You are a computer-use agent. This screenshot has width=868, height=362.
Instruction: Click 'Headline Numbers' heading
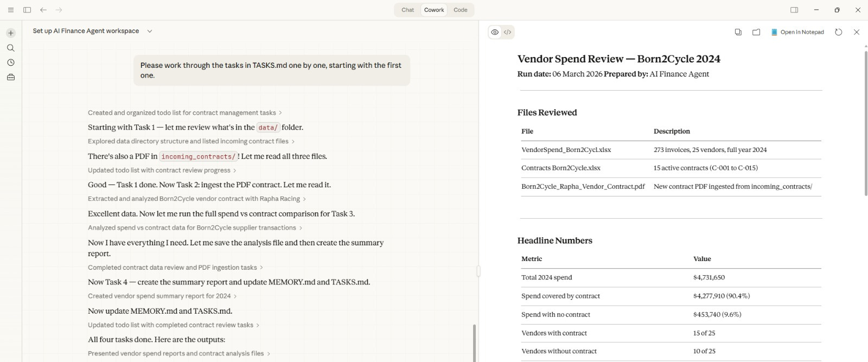pyautogui.click(x=555, y=240)
